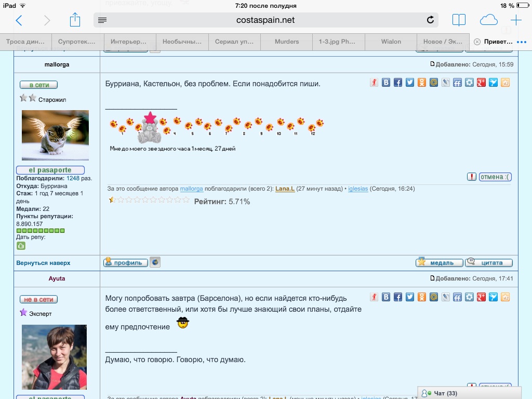Share mallorga's post on VKontakte
The height and width of the screenshot is (399, 532).
pos(386,83)
